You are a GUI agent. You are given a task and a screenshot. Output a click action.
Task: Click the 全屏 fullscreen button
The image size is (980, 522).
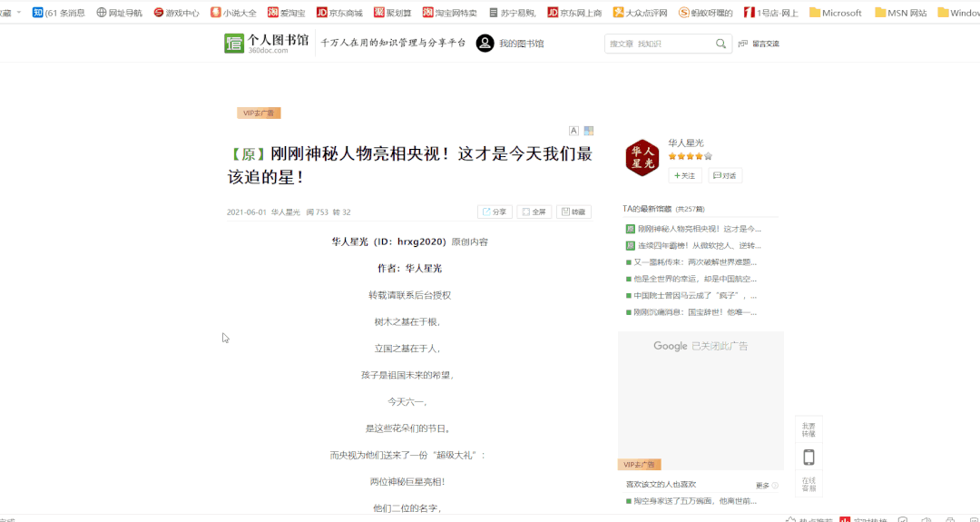pyautogui.click(x=534, y=212)
